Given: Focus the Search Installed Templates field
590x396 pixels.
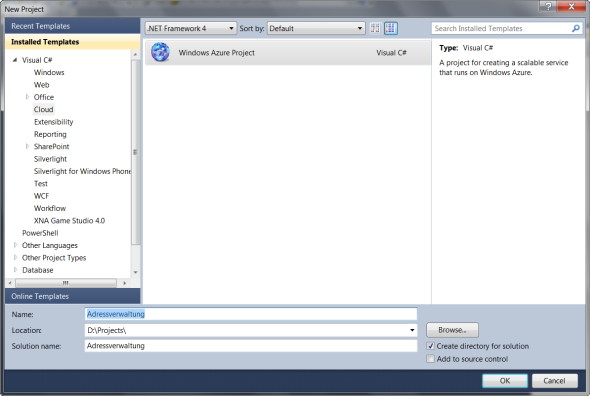Looking at the screenshot, I should tap(501, 28).
